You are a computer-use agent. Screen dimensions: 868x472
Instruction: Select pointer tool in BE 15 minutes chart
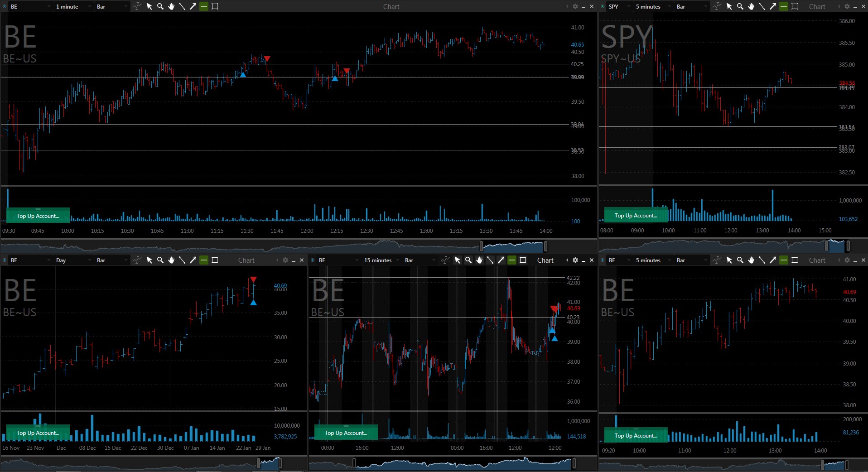[x=458, y=260]
